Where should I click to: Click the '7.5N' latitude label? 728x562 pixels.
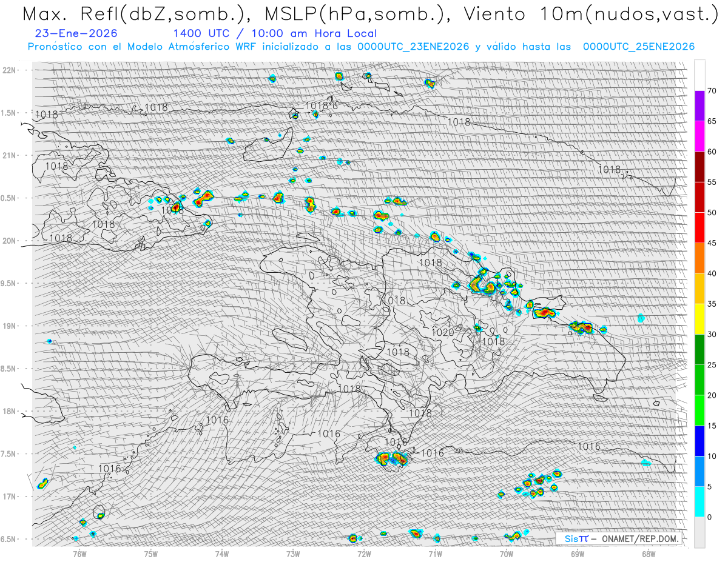(x=9, y=454)
